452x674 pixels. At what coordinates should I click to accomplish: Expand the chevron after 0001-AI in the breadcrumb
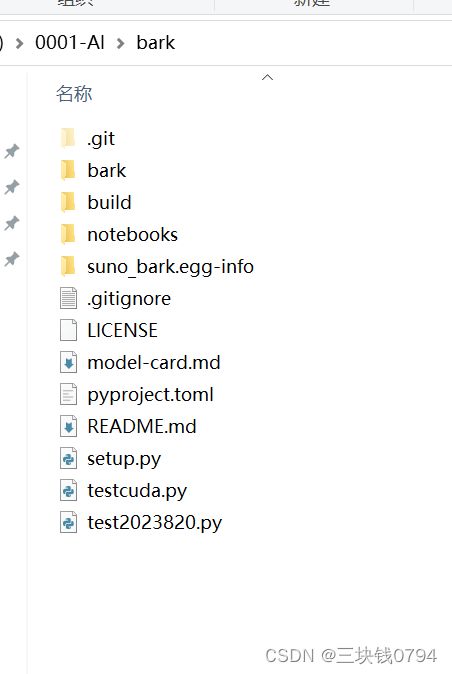(121, 43)
